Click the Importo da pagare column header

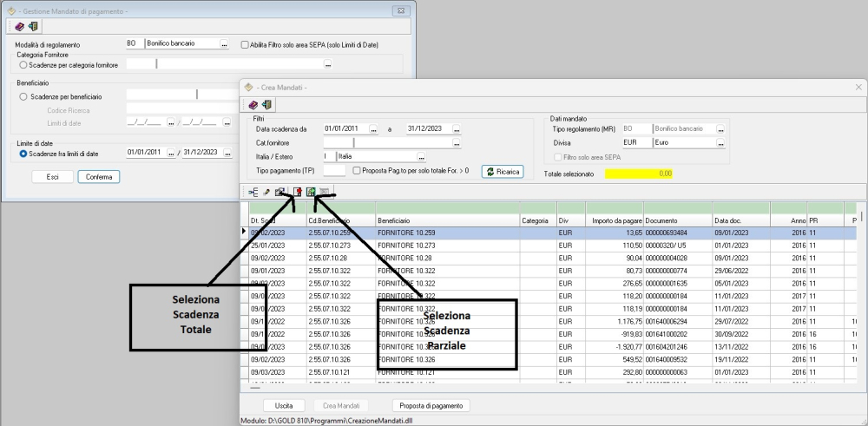click(613, 221)
